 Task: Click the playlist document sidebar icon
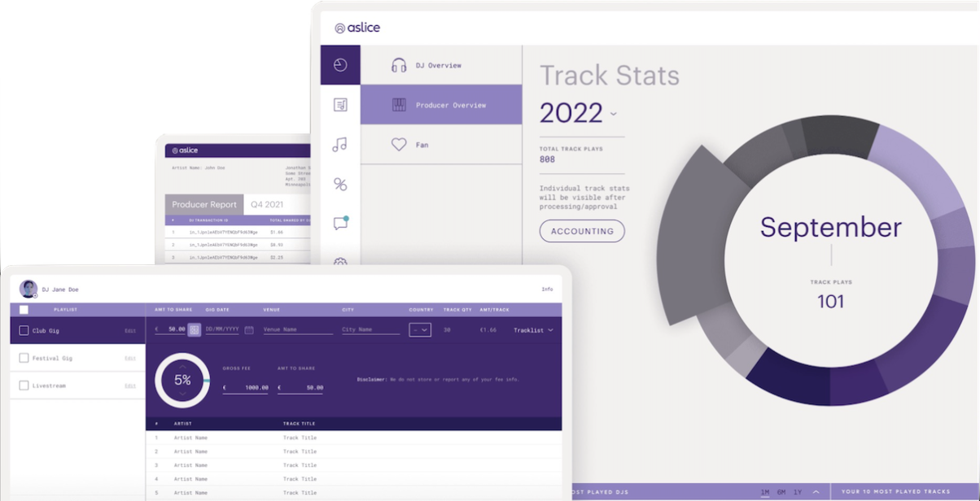click(340, 105)
